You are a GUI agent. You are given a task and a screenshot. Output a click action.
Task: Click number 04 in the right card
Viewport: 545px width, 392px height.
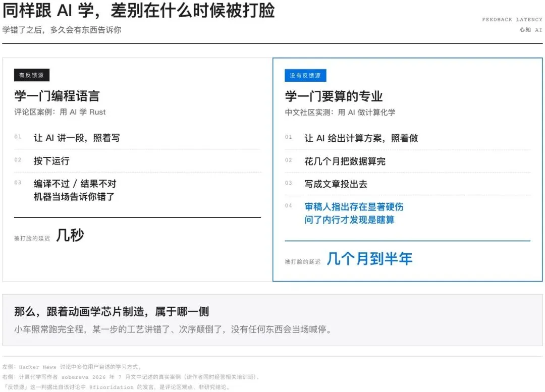tap(289, 206)
